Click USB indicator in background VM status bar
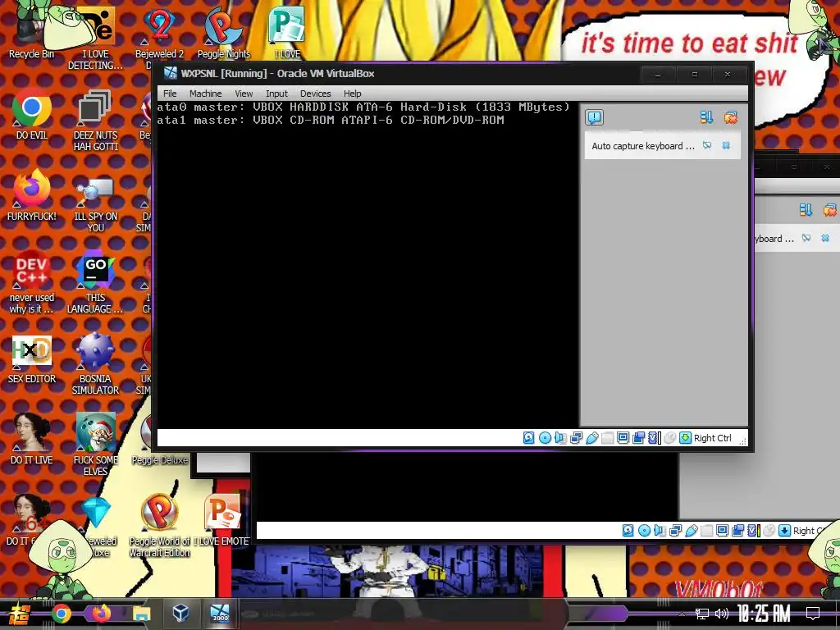Viewport: 840px width, 630px height. (691, 531)
